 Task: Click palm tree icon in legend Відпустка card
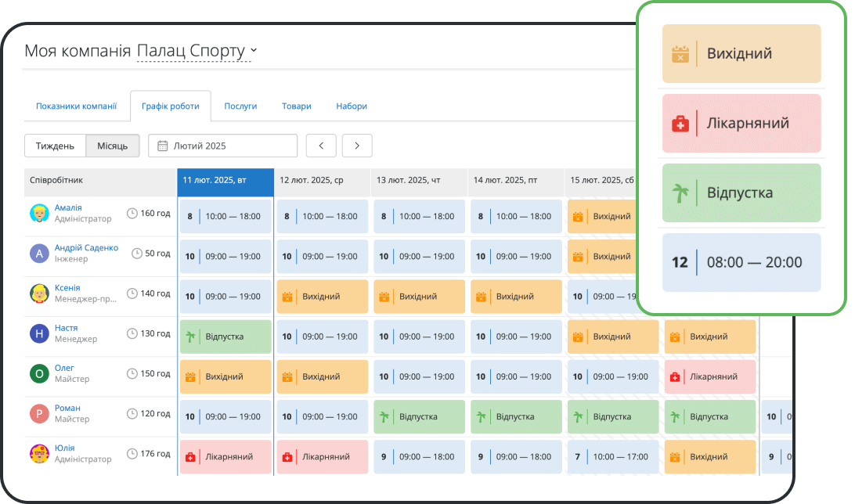click(679, 193)
